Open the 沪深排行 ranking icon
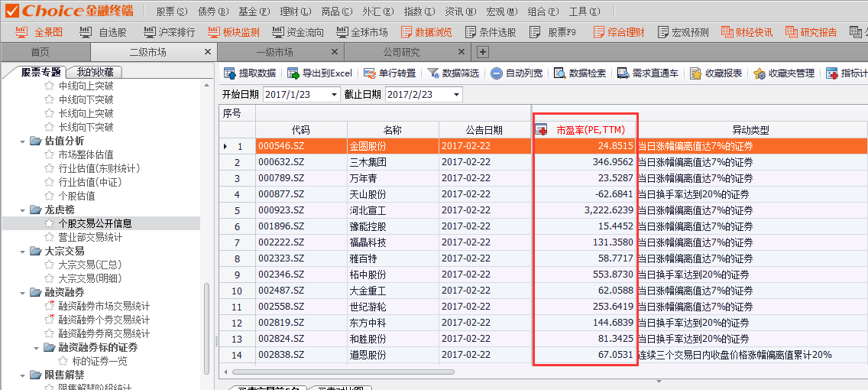 tap(150, 32)
